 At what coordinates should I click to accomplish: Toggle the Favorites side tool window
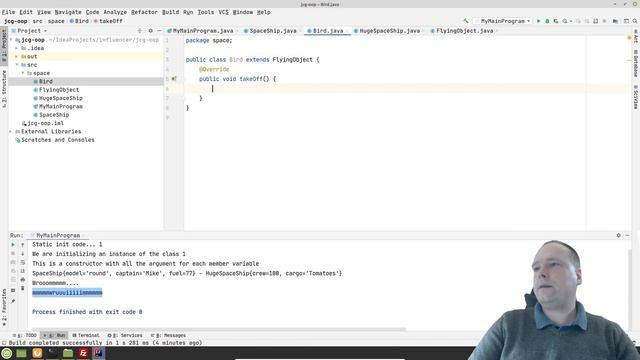tap(4, 307)
